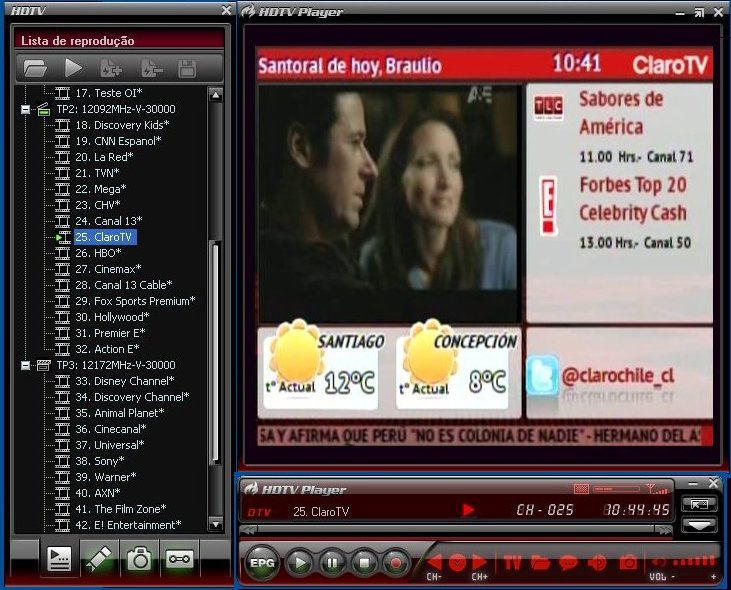The width and height of the screenshot is (731, 590).
Task: Select channel 17. Teste OI*
Action: [108, 93]
